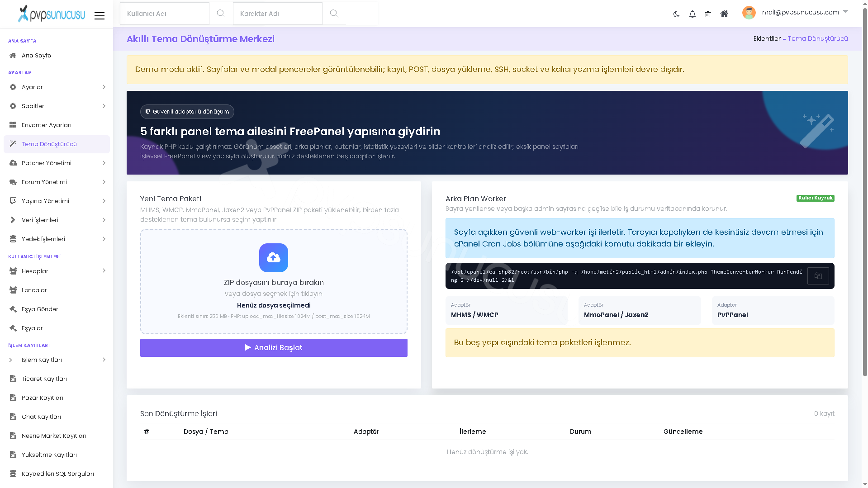Open Yükseltme Kayıtları menu item
868x488 pixels.
click(57, 455)
